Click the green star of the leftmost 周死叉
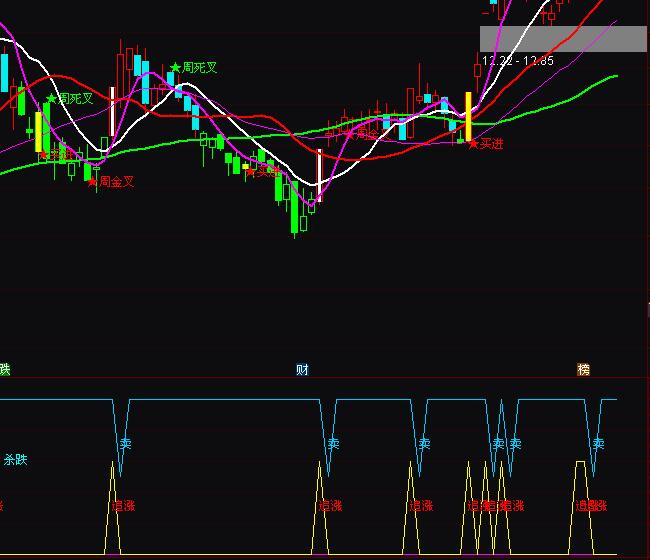The height and width of the screenshot is (560, 650). 51,98
